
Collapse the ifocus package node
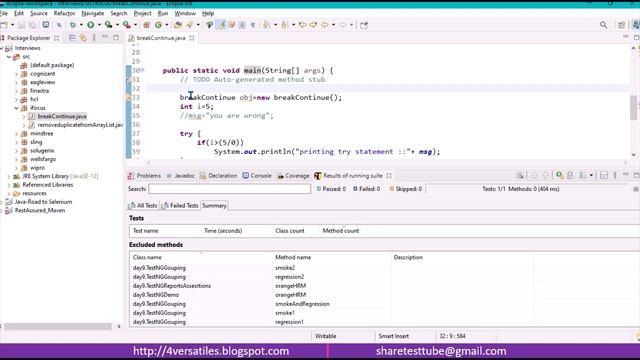pos(17,108)
